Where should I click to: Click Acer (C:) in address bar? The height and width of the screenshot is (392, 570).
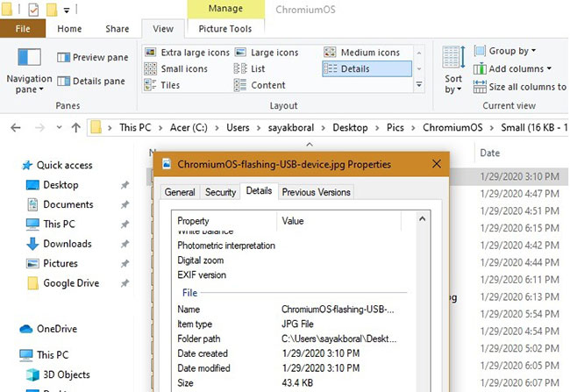click(189, 128)
